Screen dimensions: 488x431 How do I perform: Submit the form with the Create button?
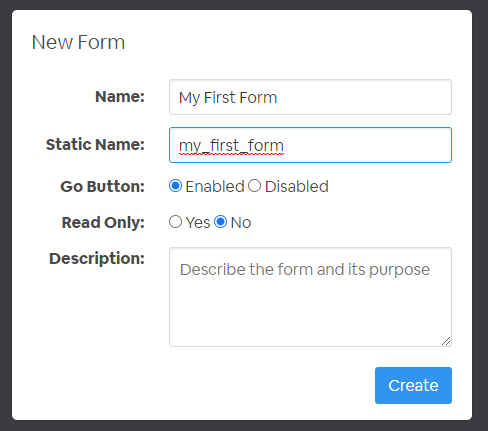[x=413, y=385]
